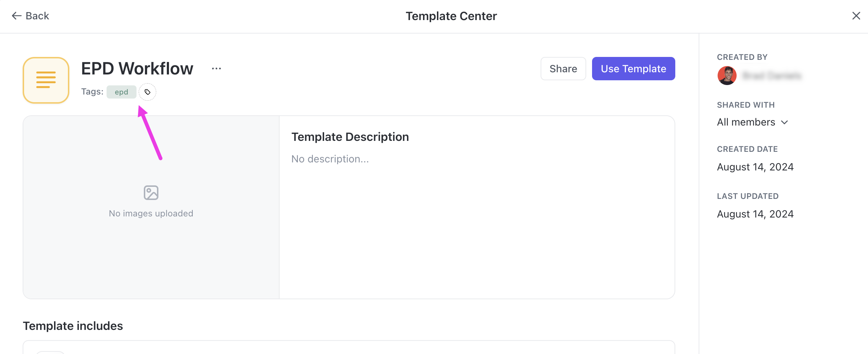Select the epd tag chip
868x354 pixels.
click(121, 92)
